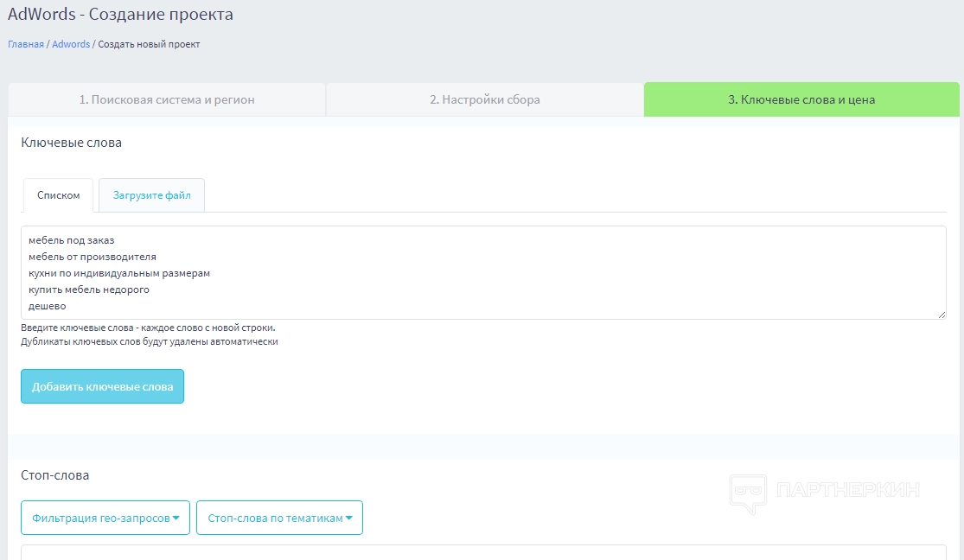The image size is (964, 560).
Task: Open the Adwords breadcrumb link
Action: click(71, 44)
